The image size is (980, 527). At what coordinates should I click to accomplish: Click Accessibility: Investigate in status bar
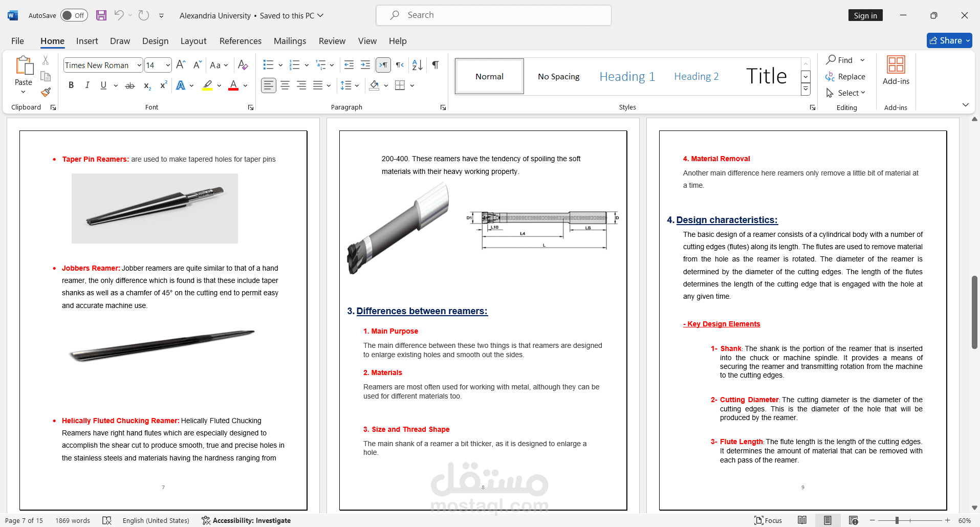247,520
